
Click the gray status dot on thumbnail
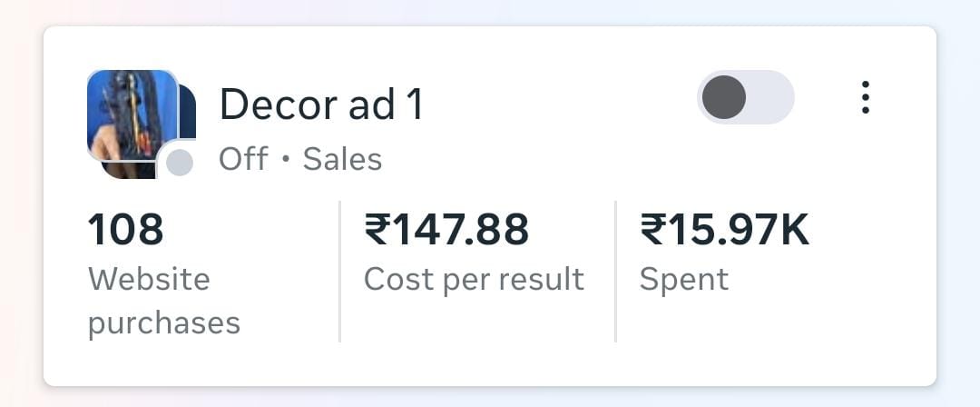tap(180, 163)
